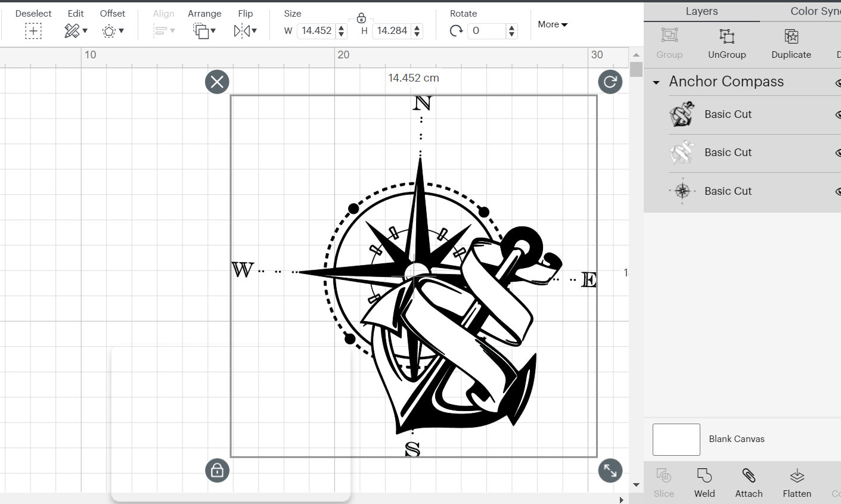Select the Layers tab

pos(701,11)
